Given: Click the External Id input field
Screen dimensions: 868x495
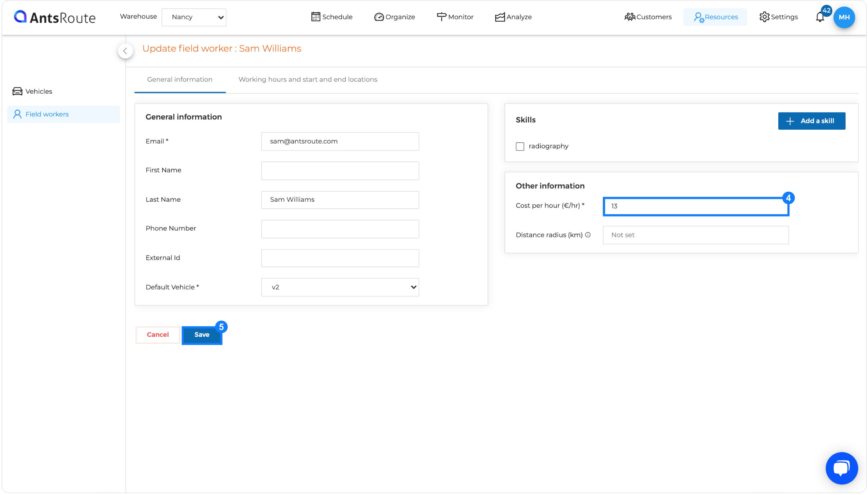Looking at the screenshot, I should point(340,258).
